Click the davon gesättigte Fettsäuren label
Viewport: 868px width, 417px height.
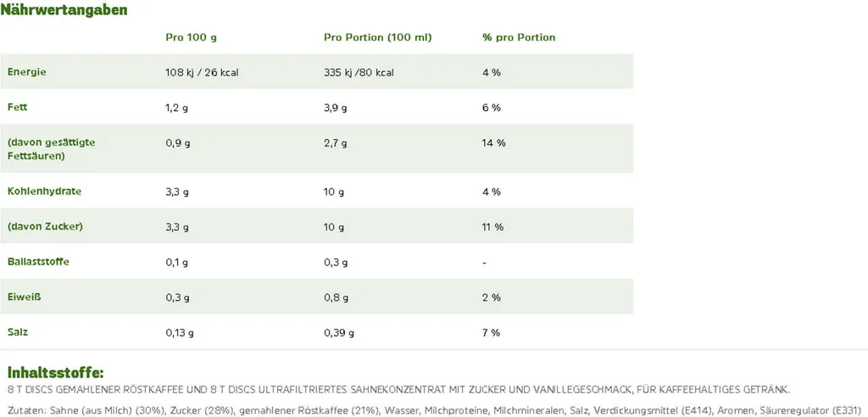coord(51,149)
